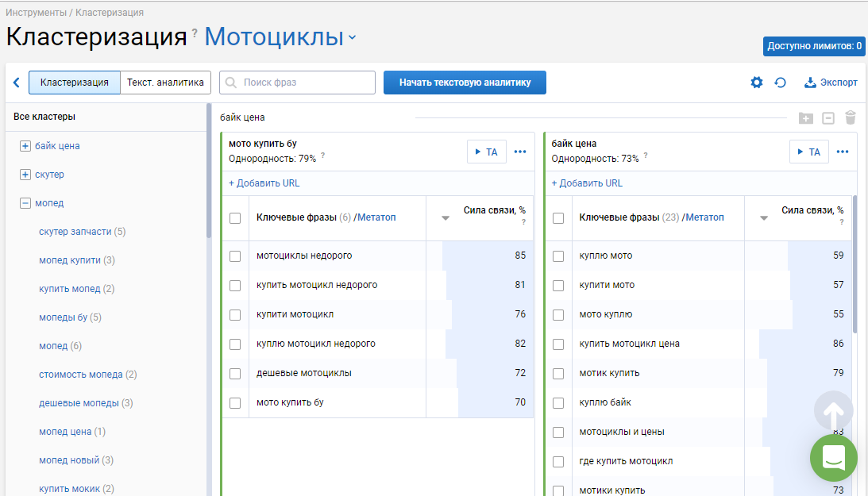Viewport: 868px width, 496px height.
Task: Click Начать текстовую аналитику button
Action: 465,83
